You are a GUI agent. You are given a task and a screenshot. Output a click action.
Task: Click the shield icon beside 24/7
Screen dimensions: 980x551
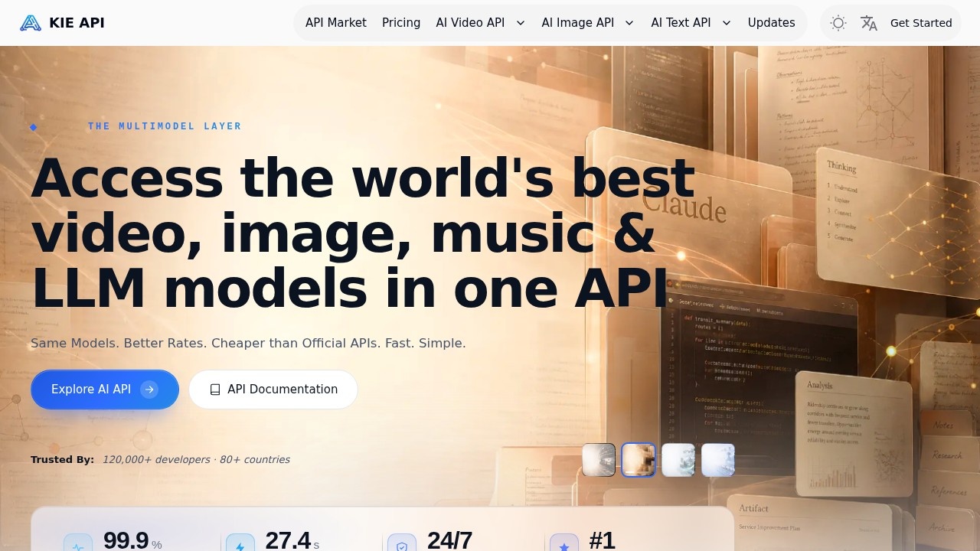[402, 546]
